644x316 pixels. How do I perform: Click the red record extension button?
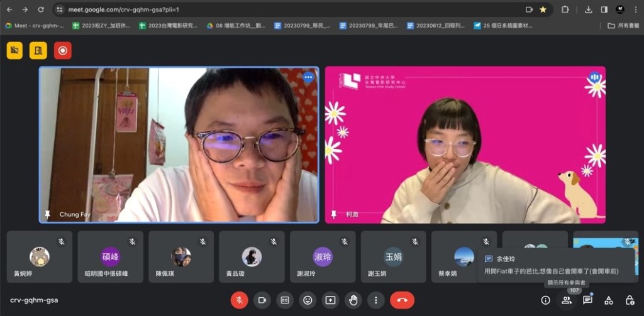[x=62, y=50]
